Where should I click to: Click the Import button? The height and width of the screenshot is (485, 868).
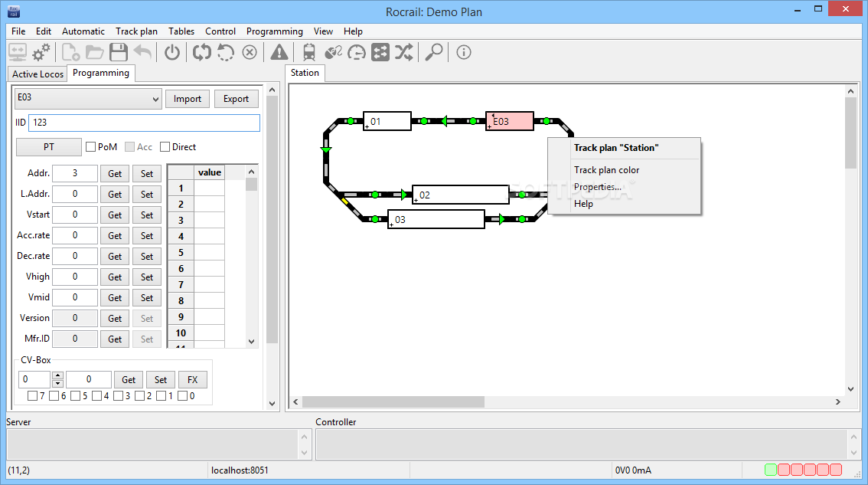[187, 99]
